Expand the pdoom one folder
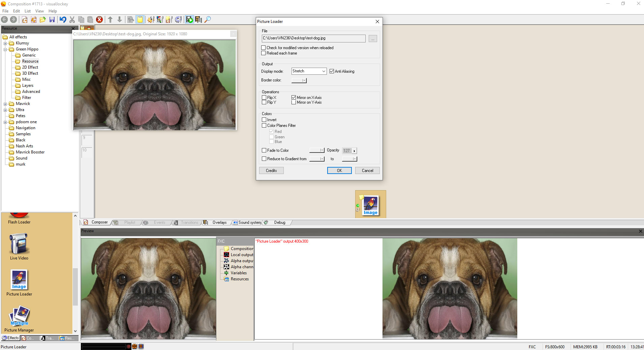This screenshot has height=350, width=644. pos(5,122)
